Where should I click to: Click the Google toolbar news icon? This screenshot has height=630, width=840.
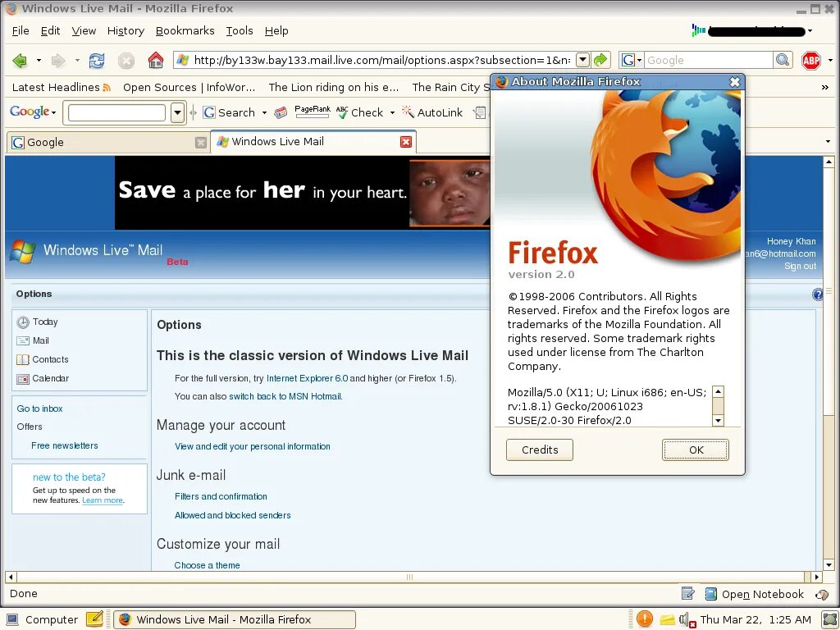pyautogui.click(x=281, y=112)
